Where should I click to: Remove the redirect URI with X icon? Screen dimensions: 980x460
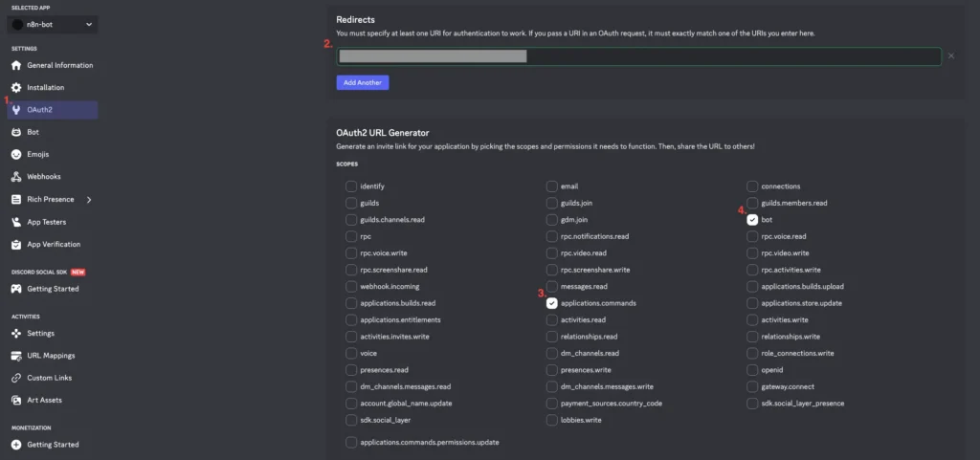coord(951,56)
